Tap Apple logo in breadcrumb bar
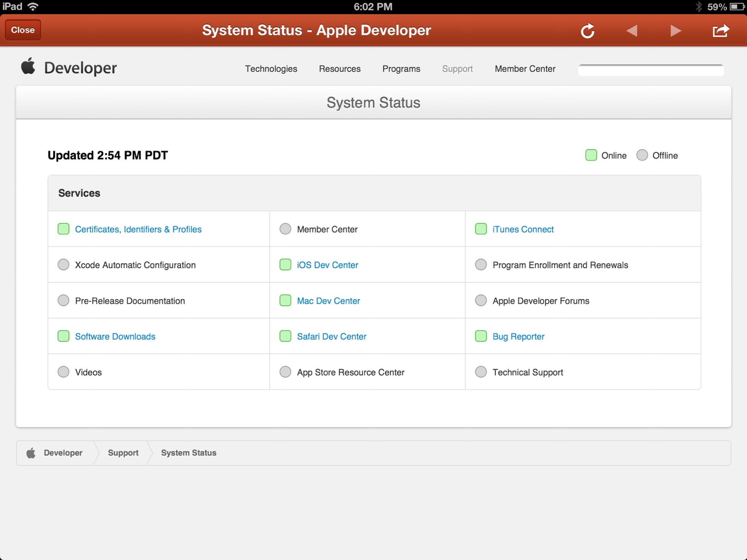The height and width of the screenshot is (560, 747). [31, 453]
